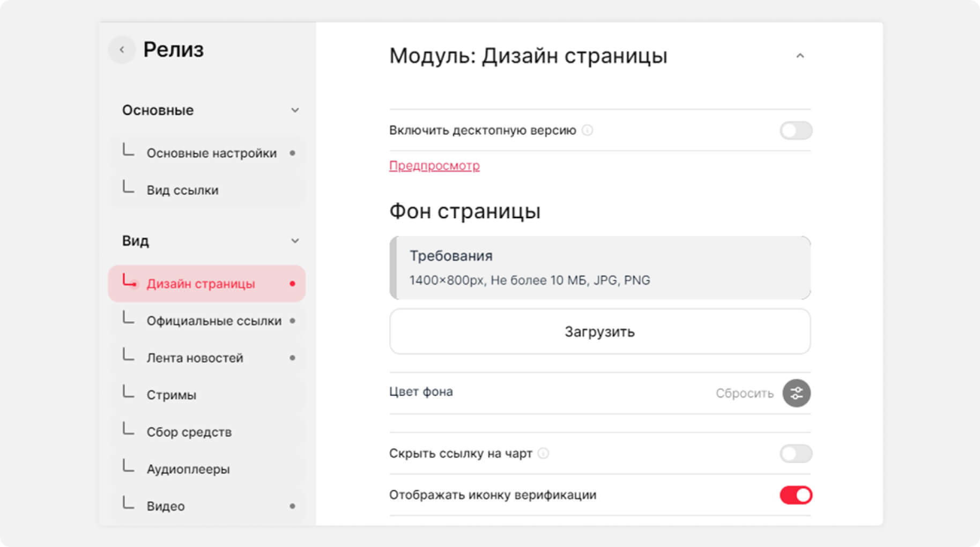Open Аудиоплееры settings item
This screenshot has height=547, width=980.
188,469
